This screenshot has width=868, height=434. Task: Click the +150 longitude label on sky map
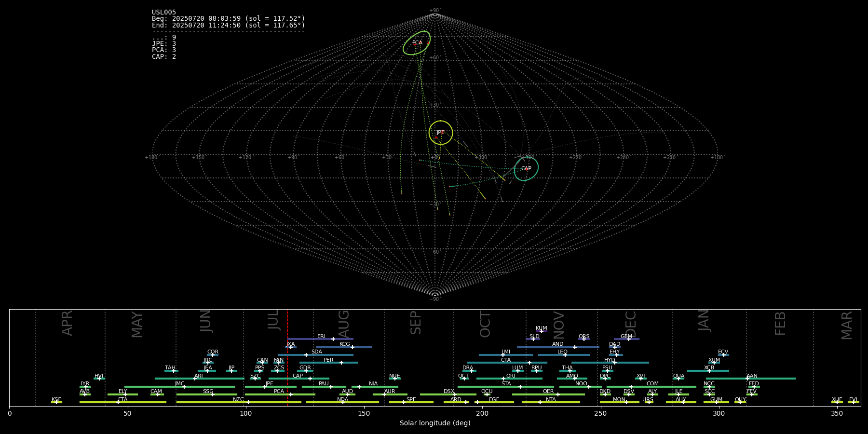coord(198,157)
